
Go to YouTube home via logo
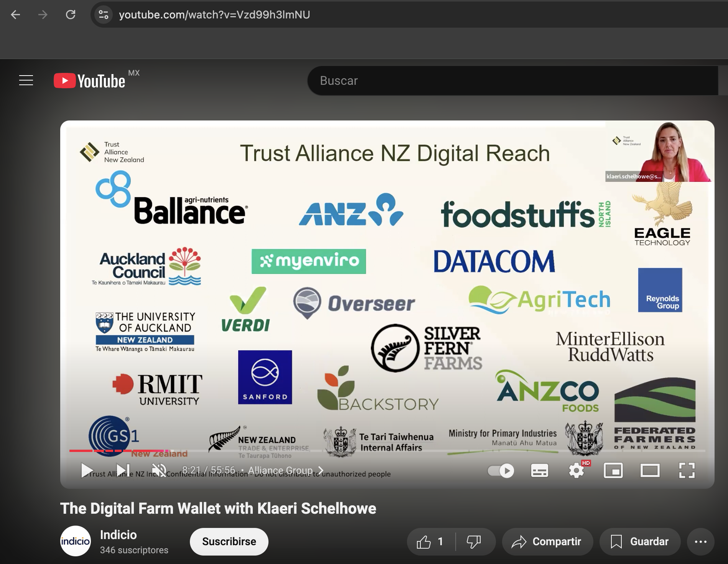[90, 81]
